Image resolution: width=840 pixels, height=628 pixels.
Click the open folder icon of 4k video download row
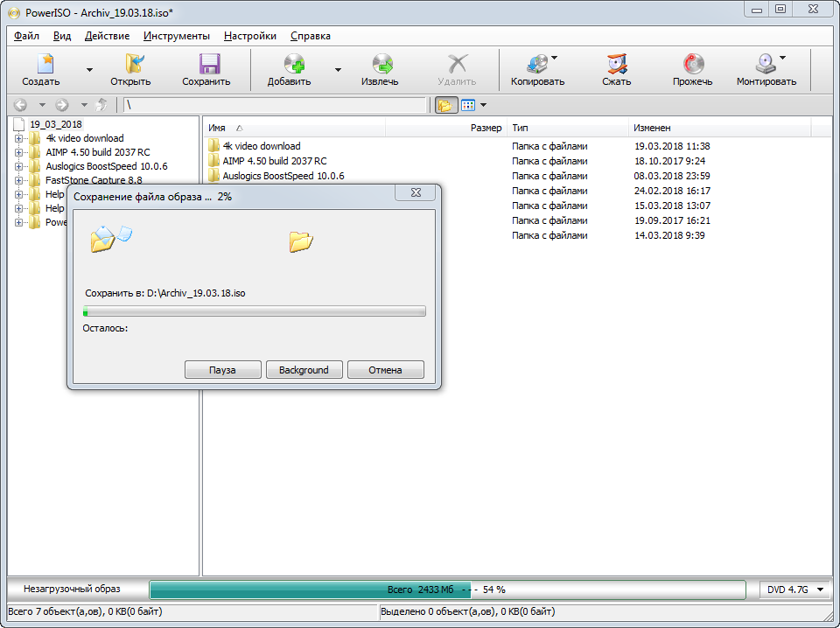(x=213, y=145)
